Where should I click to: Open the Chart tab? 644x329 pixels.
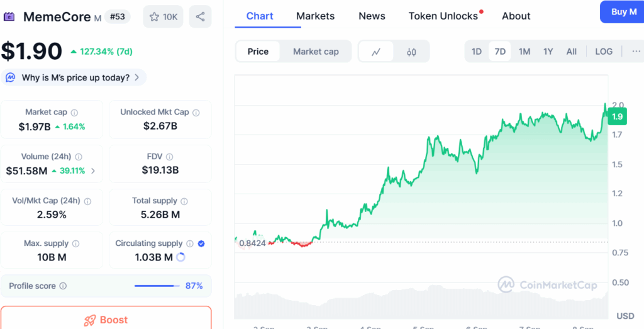[260, 16]
